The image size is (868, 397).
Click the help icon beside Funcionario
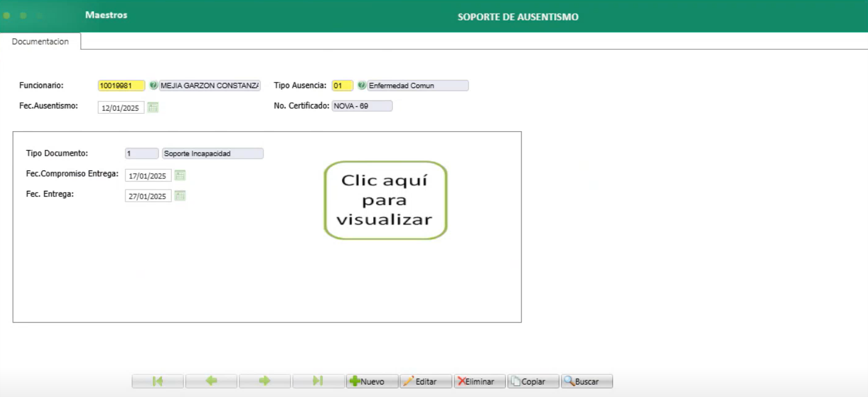click(153, 85)
